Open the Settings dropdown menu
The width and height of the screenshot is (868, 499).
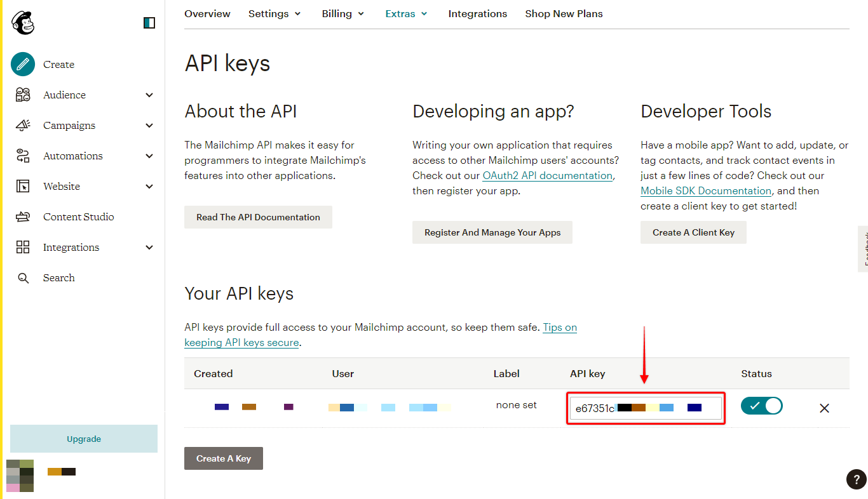[275, 13]
